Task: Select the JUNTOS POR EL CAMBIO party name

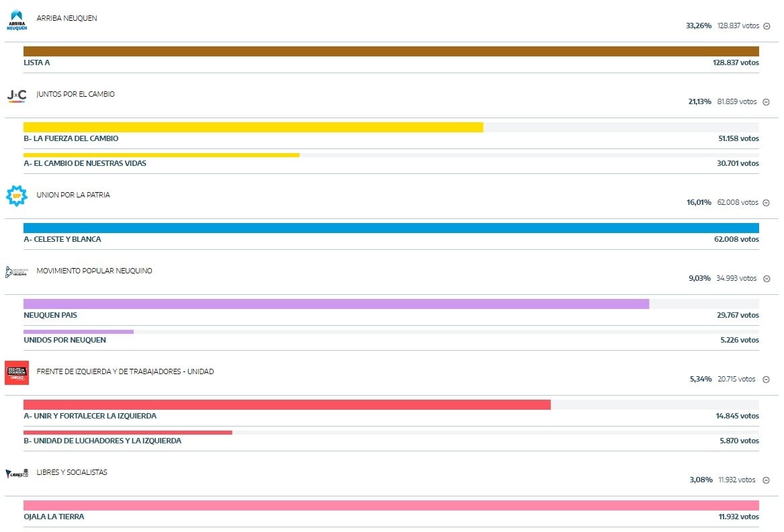Action: (75, 94)
